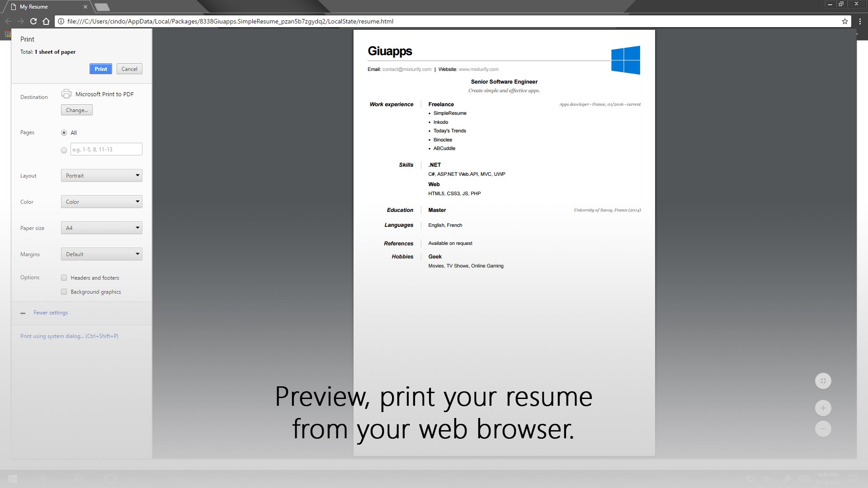The height and width of the screenshot is (488, 868).
Task: Open the Windows Start menu
Action: pos(13,479)
